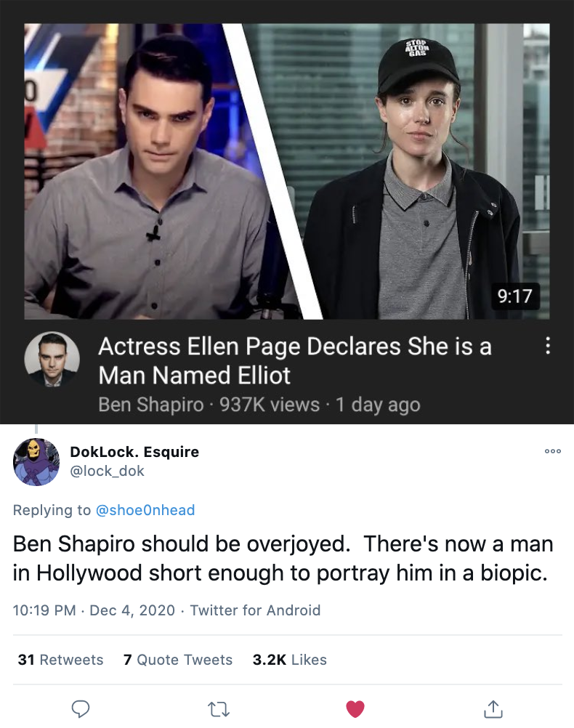574x728 pixels.
Task: Click Ben Shapiro's channel avatar
Action: pyautogui.click(x=52, y=359)
